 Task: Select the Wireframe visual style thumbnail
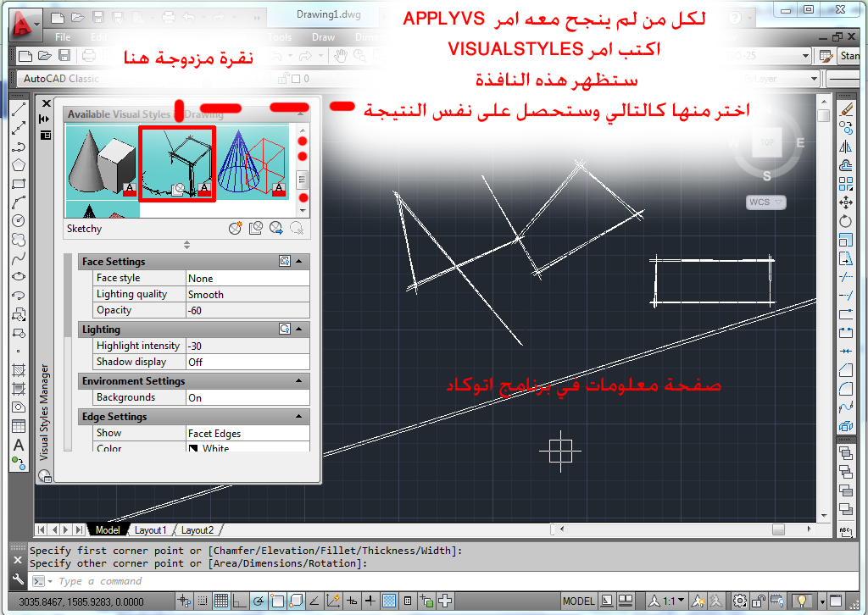point(252,163)
